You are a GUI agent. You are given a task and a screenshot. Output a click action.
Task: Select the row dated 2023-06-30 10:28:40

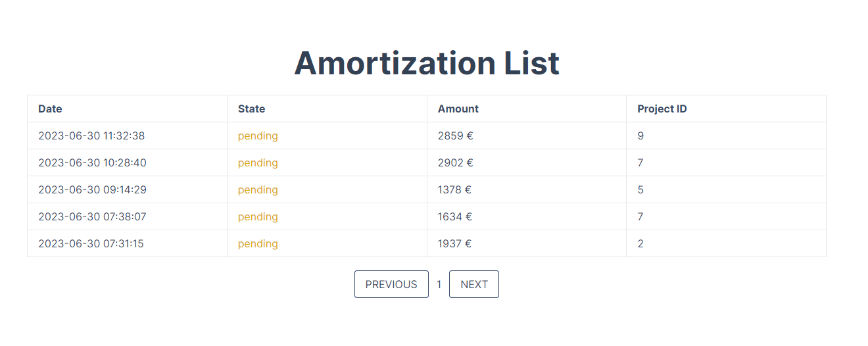click(426, 162)
